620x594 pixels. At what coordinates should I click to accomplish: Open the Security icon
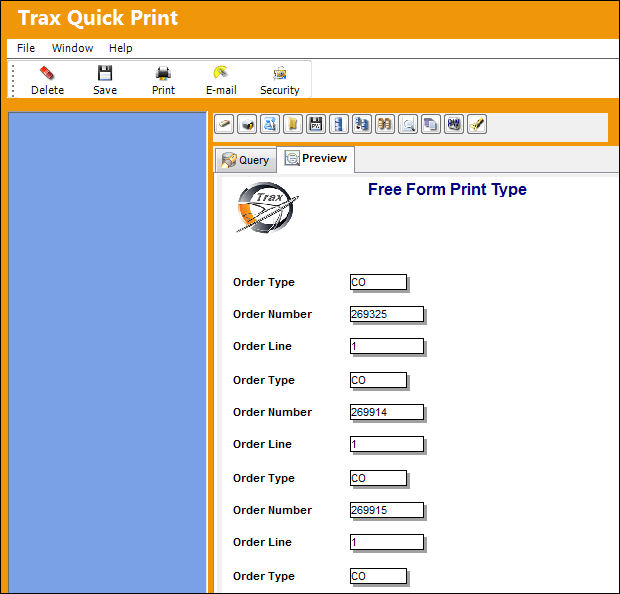click(x=280, y=73)
